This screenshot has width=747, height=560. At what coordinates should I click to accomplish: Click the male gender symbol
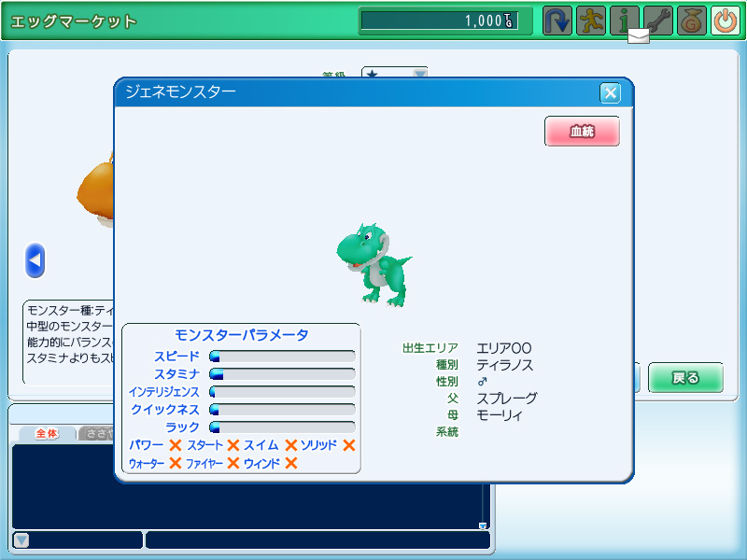pyautogui.click(x=482, y=382)
